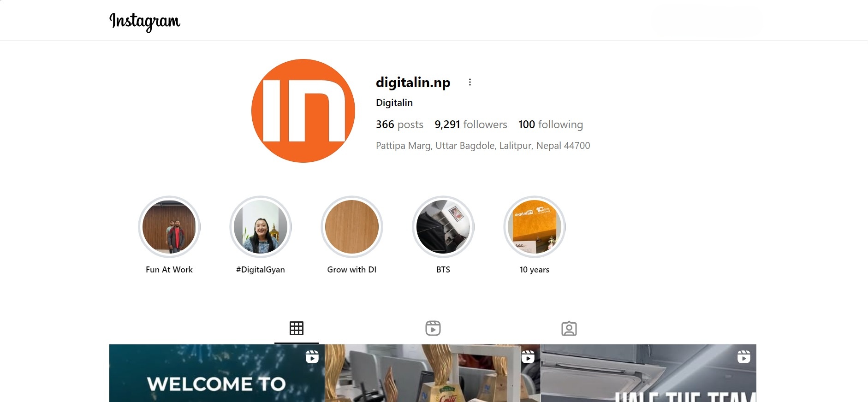Show the 9,291 followers list
This screenshot has height=402, width=868.
pos(470,124)
